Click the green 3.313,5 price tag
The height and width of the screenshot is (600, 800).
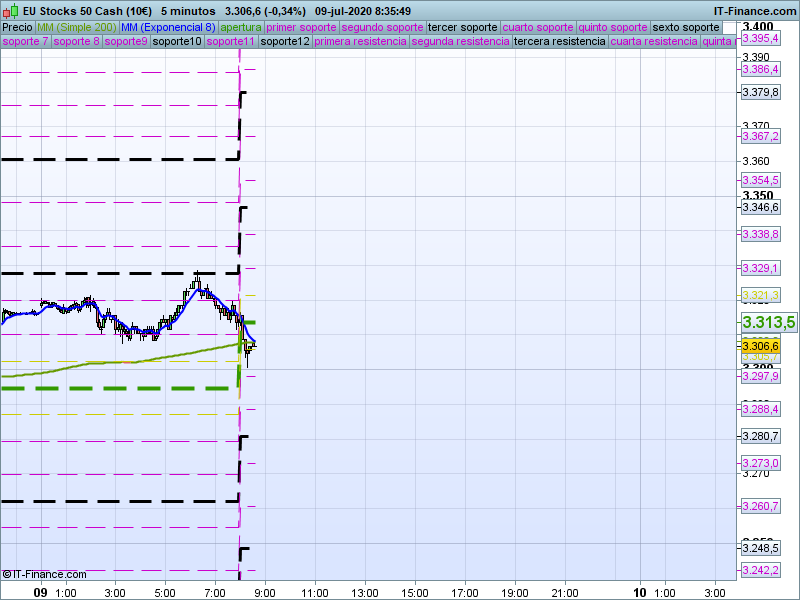click(768, 322)
